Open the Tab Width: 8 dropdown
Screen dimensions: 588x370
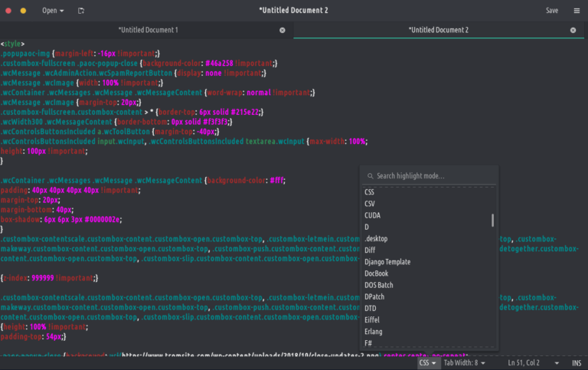pyautogui.click(x=463, y=362)
